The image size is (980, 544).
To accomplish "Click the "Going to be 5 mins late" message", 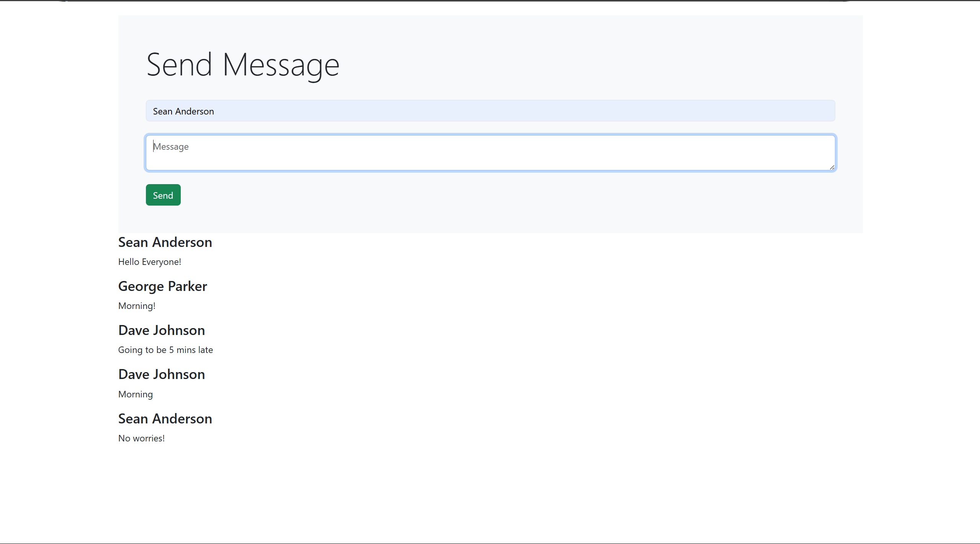I will (x=165, y=350).
